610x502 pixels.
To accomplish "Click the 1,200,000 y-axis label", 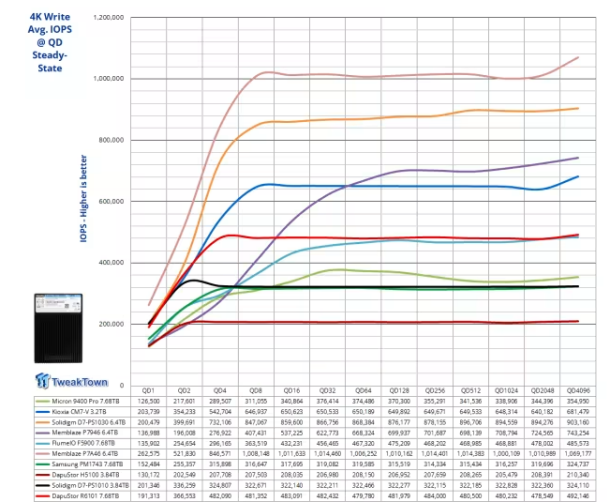I will click(x=109, y=17).
